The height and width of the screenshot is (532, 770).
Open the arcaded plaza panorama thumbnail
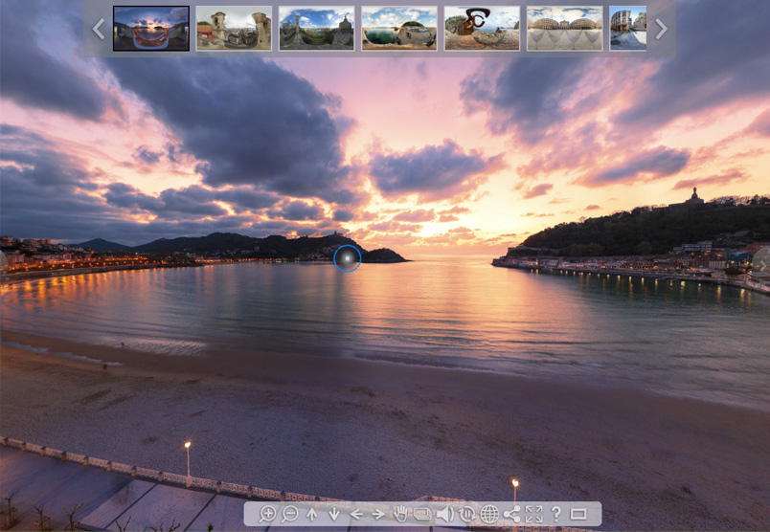[565, 29]
